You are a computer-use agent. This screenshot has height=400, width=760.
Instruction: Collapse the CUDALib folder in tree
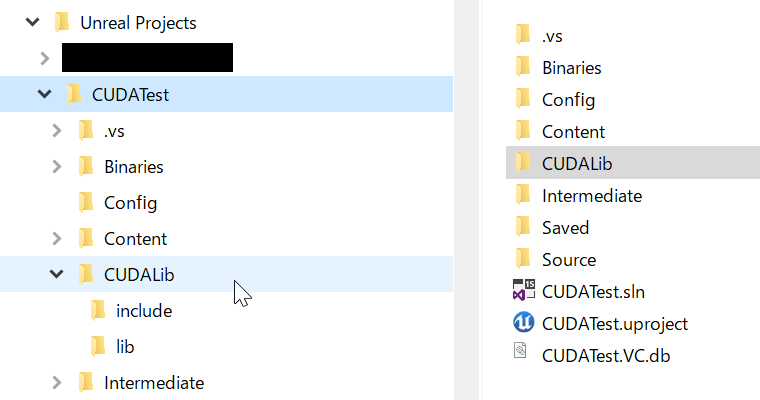[x=57, y=274]
